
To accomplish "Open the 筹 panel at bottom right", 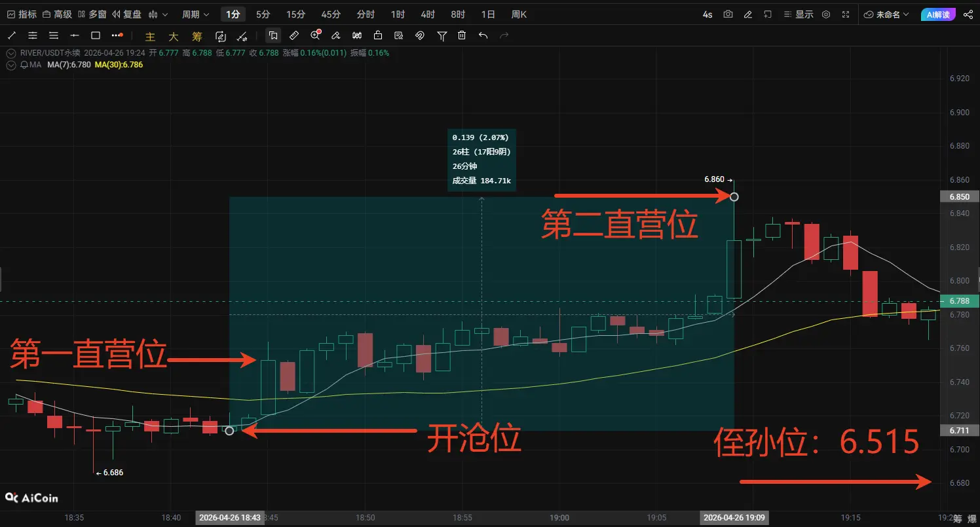I will pos(957,519).
